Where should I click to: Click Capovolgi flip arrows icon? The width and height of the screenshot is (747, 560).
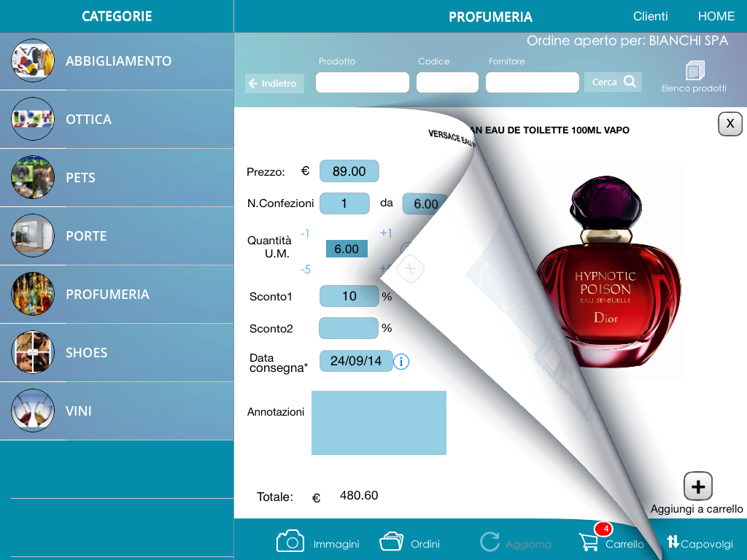coord(673,542)
